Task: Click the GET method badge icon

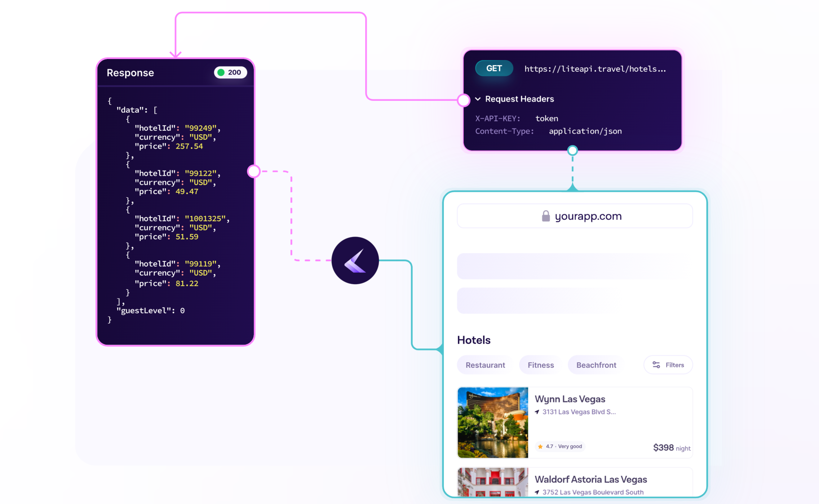Action: pos(493,68)
